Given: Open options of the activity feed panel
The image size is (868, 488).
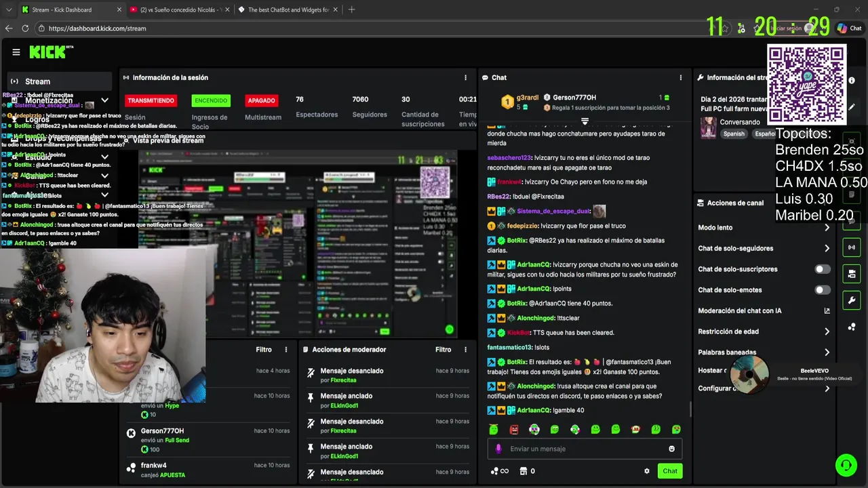Looking at the screenshot, I should 286,350.
